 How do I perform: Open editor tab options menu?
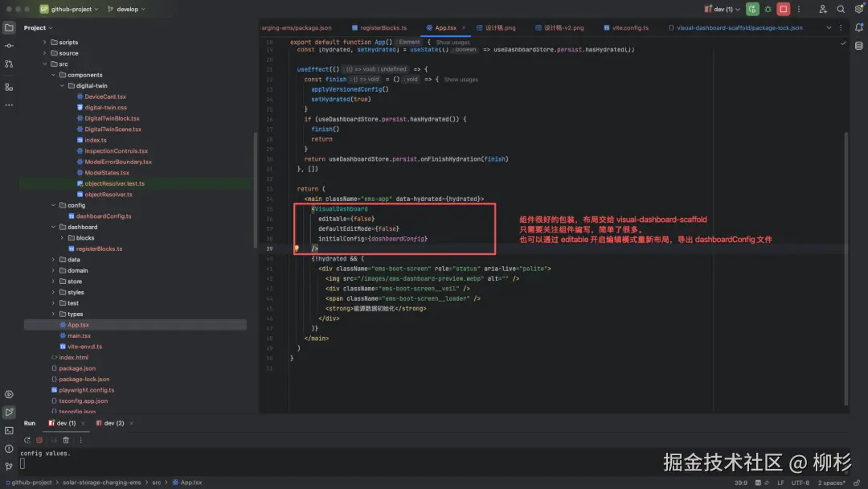pos(841,27)
